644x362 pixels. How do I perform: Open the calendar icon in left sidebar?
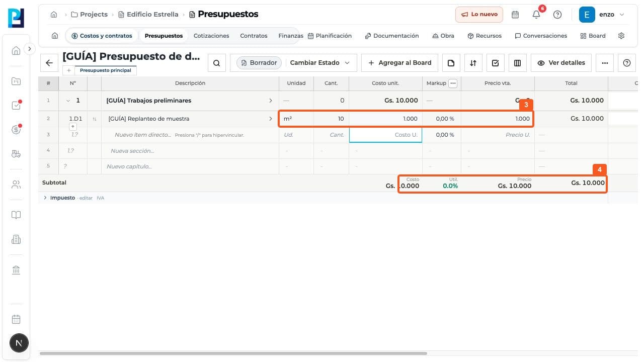[x=16, y=319]
